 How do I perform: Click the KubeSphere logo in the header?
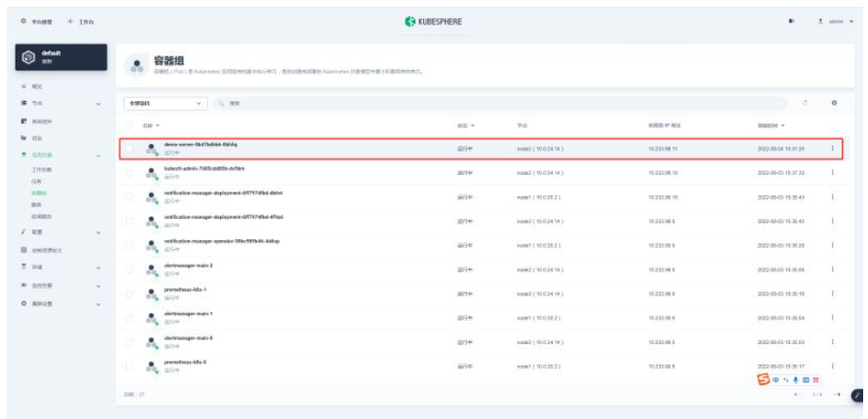434,20
